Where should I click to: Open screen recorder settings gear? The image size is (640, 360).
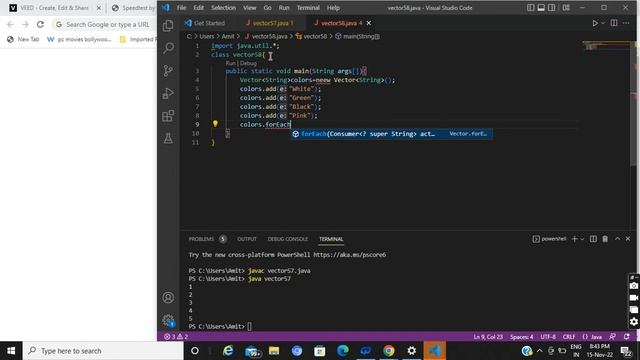point(634,322)
